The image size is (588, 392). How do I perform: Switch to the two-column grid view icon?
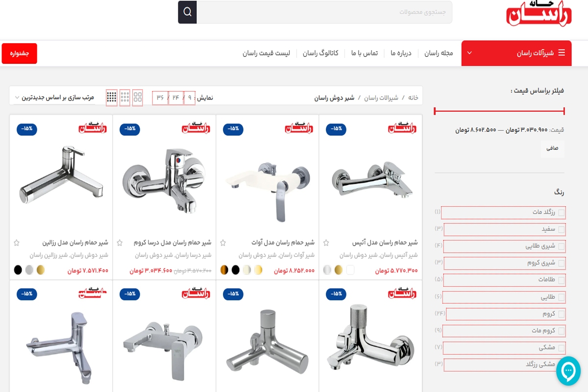click(x=138, y=98)
